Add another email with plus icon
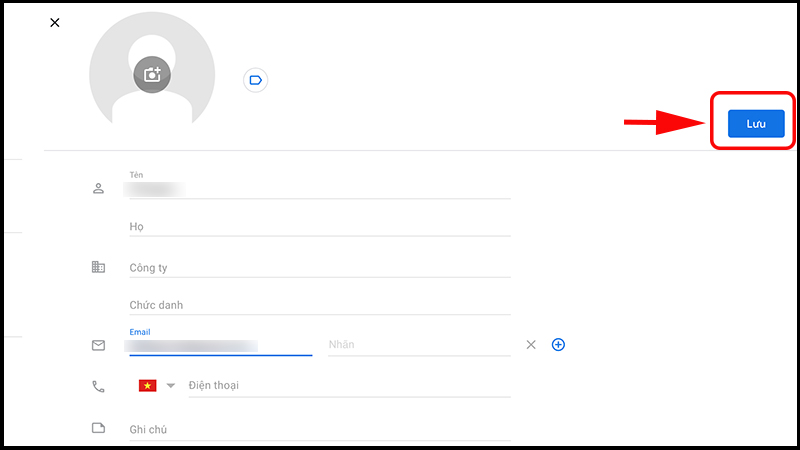Image resolution: width=800 pixels, height=450 pixels. pos(558,345)
